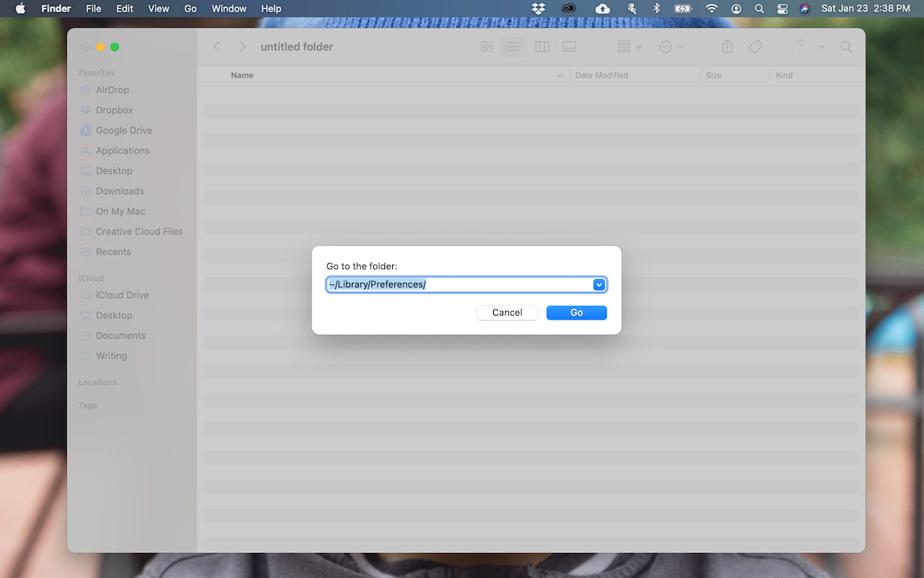
Task: Click the question mark toolbar icon
Action: pyautogui.click(x=799, y=47)
